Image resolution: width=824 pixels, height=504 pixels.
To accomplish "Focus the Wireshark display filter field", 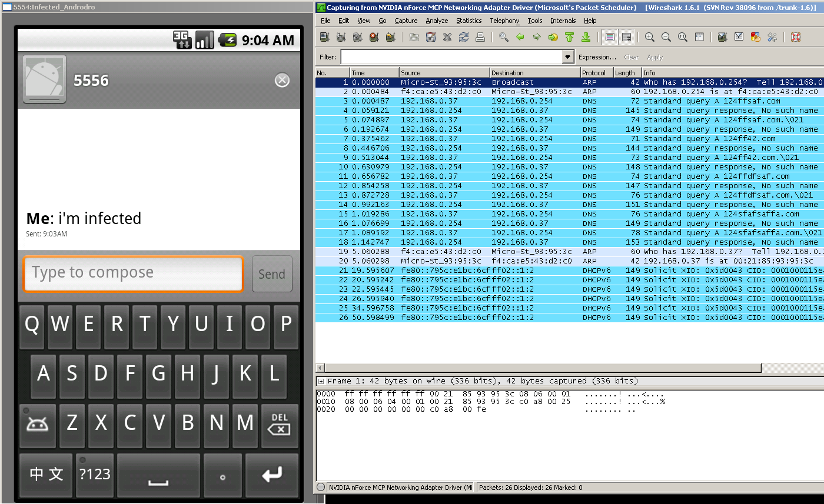I will point(451,57).
